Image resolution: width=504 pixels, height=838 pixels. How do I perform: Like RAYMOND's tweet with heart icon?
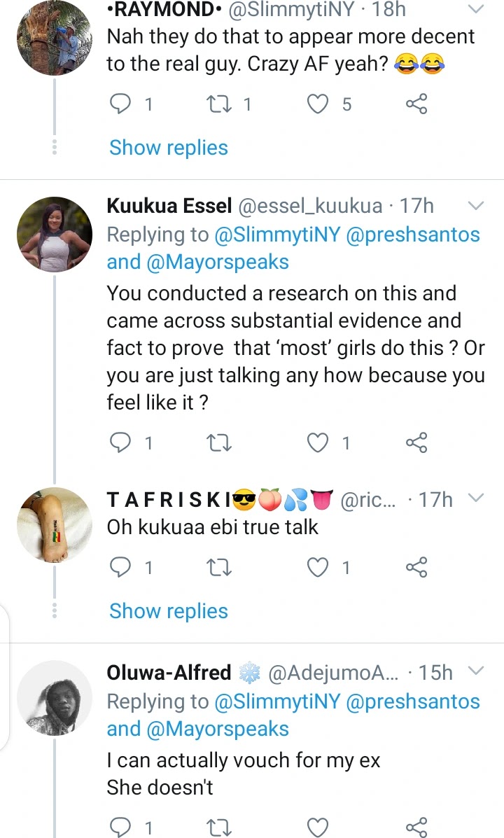319,105
